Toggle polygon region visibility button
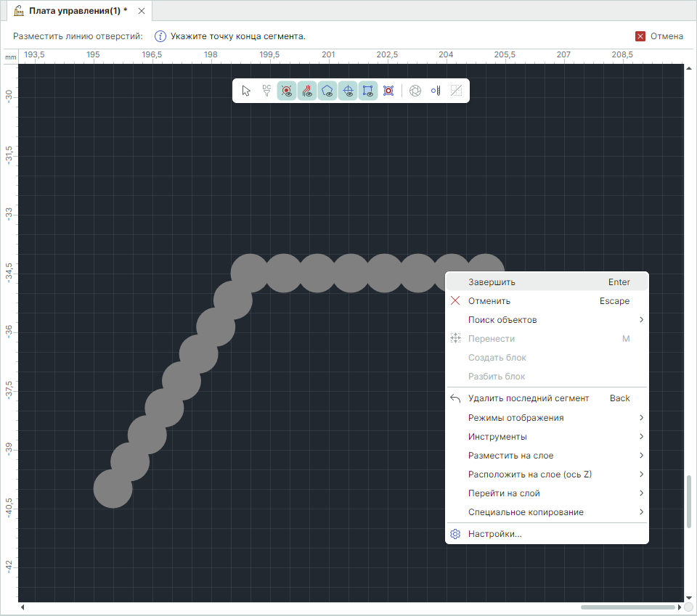This screenshot has height=616, width=697. [x=327, y=91]
